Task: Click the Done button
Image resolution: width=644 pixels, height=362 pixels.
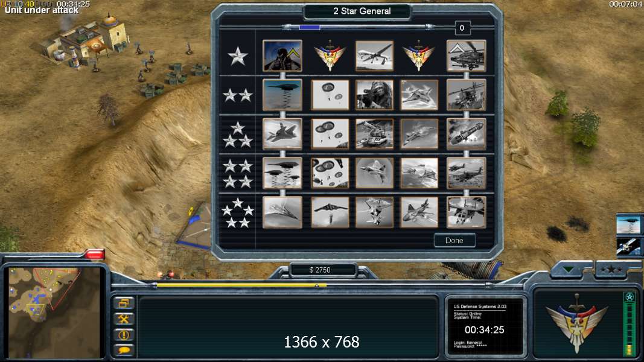Action: pyautogui.click(x=454, y=241)
